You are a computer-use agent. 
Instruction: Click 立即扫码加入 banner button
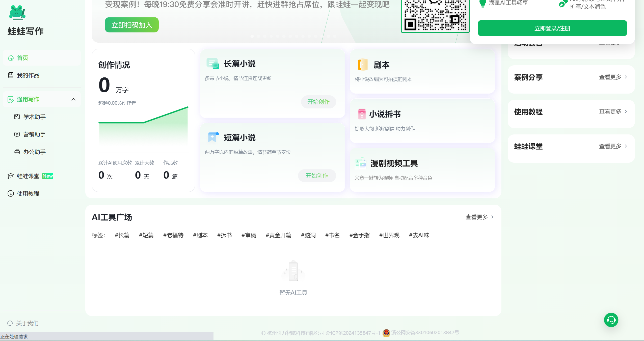point(132,25)
